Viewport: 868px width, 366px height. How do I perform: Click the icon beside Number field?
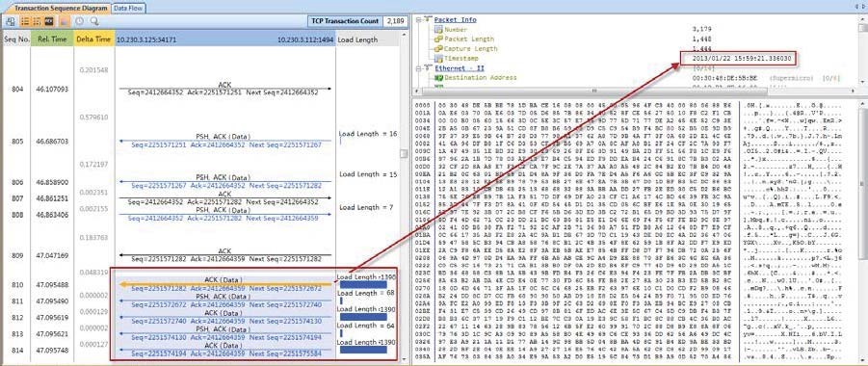[x=439, y=29]
